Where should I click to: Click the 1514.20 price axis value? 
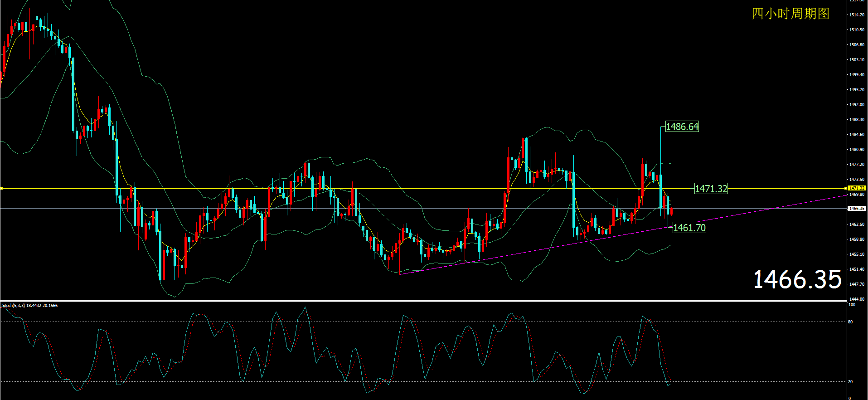point(857,15)
